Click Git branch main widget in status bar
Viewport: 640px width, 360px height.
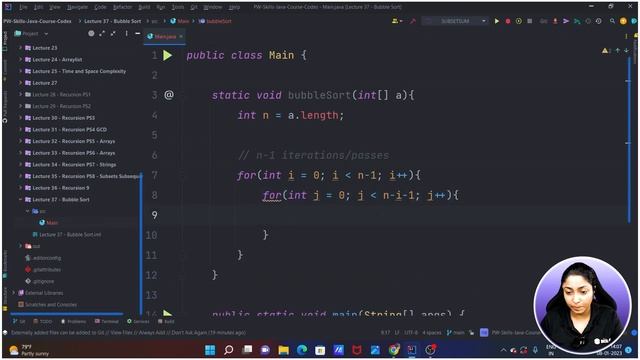[456, 333]
